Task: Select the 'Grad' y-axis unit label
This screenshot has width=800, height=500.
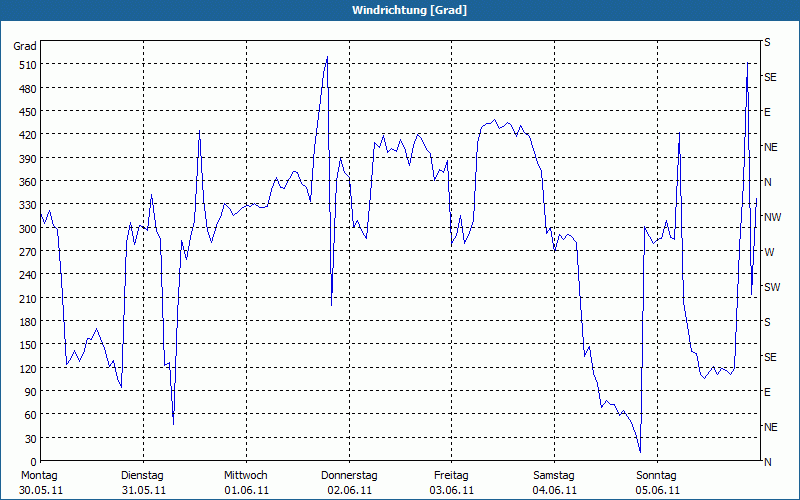Action: click(x=25, y=46)
